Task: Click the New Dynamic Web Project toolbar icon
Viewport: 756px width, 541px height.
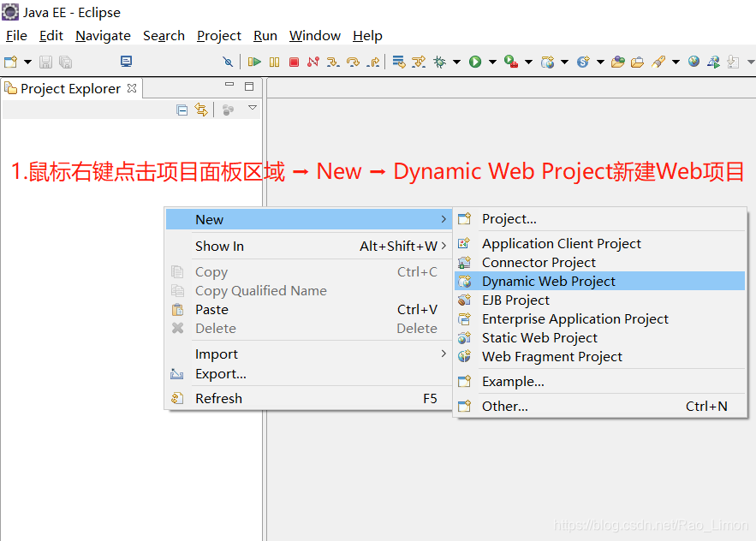Action: [x=547, y=62]
